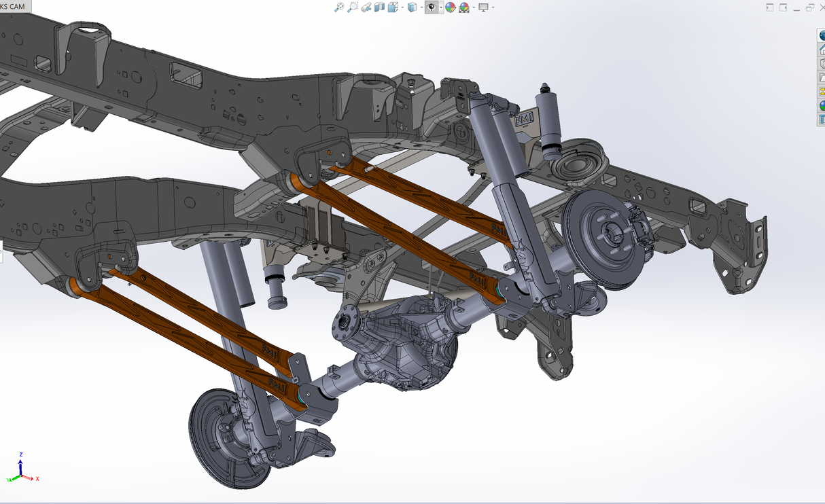Viewport: 825px width, 504px height.
Task: Restore the Previous View
Action: (366, 7)
